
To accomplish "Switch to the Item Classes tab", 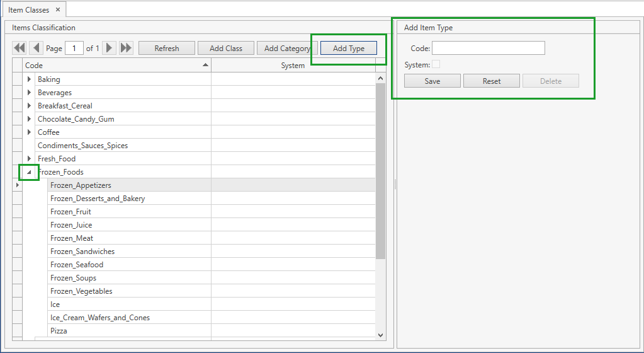I will 29,9.
